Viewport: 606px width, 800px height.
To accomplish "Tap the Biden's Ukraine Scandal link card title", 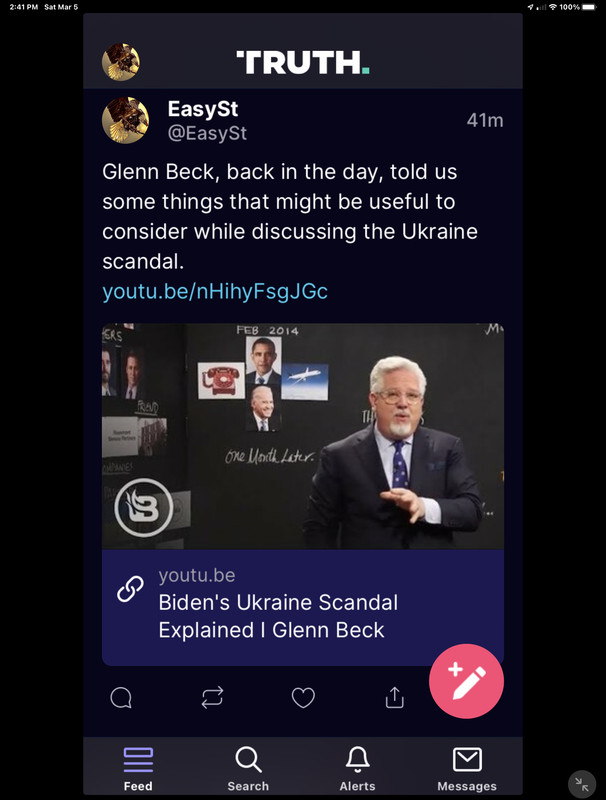I will [278, 616].
